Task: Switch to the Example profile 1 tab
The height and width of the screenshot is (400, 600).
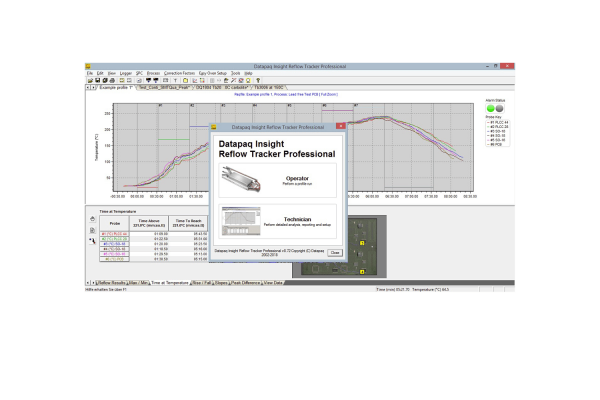Action: [x=116, y=88]
